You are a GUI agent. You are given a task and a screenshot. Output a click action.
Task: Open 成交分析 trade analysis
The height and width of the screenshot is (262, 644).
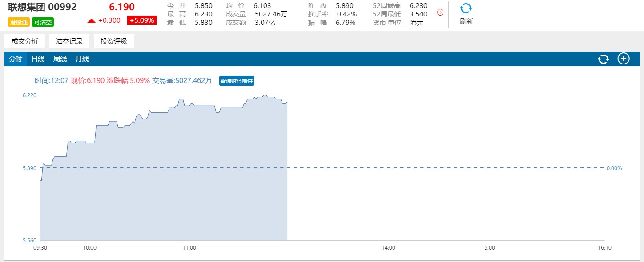click(25, 41)
